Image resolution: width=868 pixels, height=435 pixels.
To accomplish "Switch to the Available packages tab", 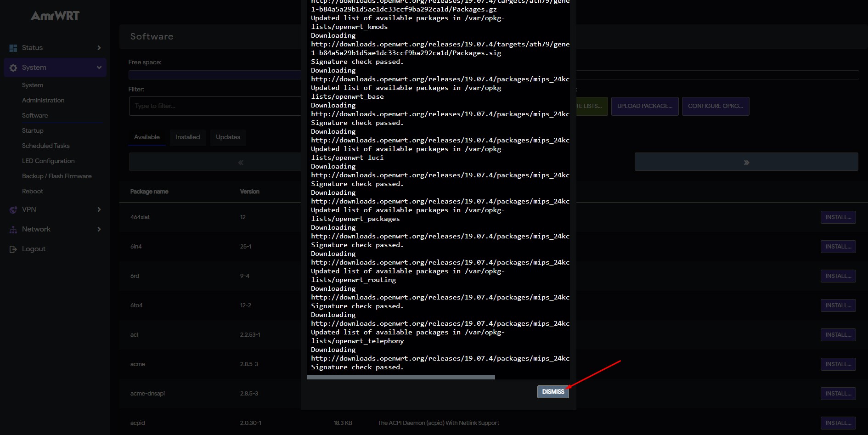I will click(147, 137).
